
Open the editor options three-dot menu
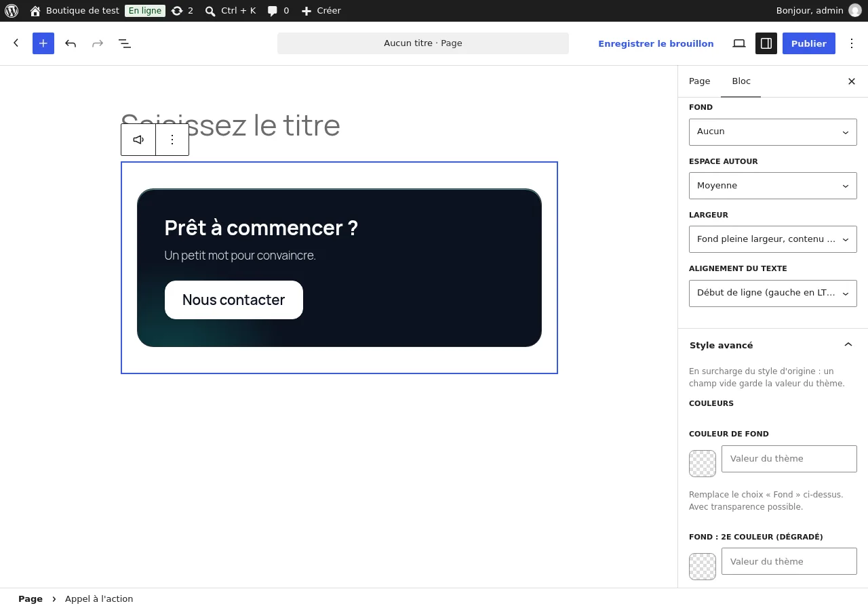pos(852,43)
